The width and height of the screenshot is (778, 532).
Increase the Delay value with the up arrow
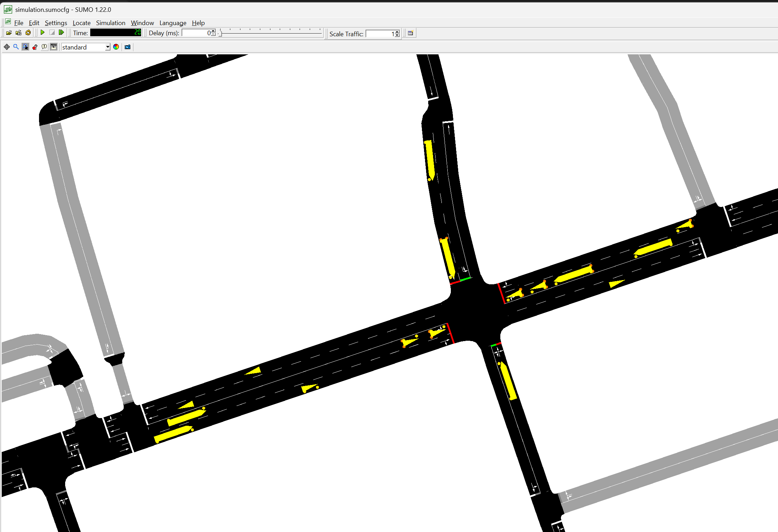(213, 31)
